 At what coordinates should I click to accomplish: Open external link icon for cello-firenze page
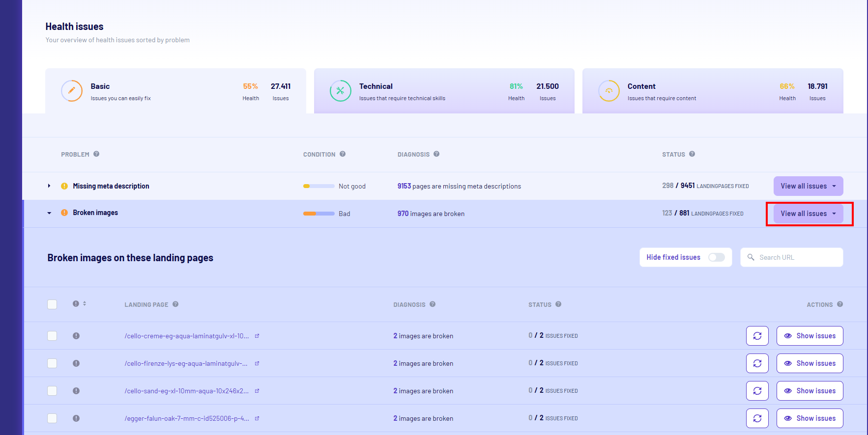coord(257,363)
